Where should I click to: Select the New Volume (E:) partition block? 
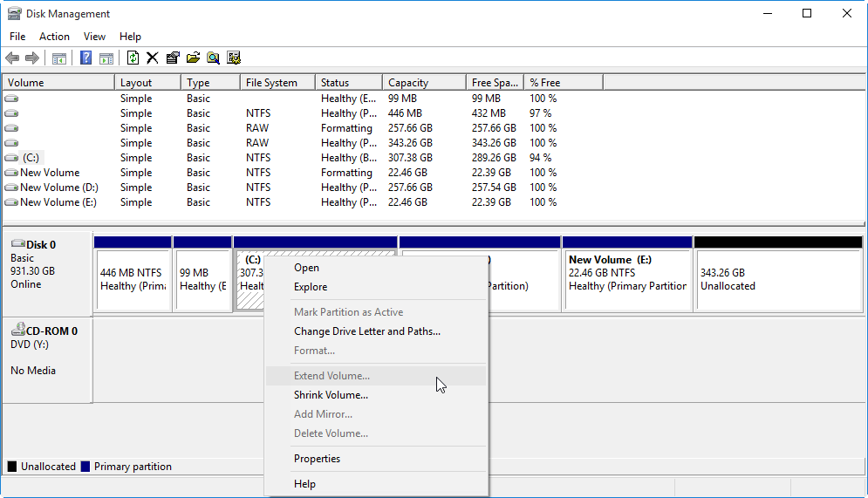pos(627,279)
